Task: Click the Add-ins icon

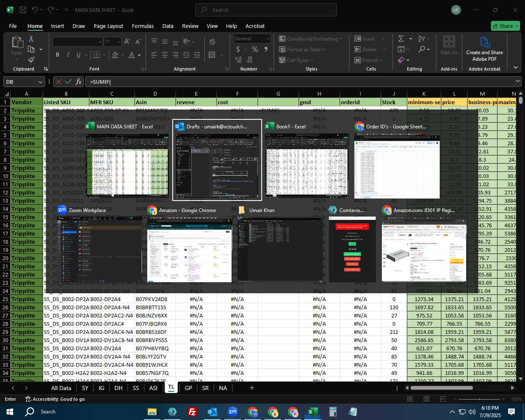Action: coord(449,45)
